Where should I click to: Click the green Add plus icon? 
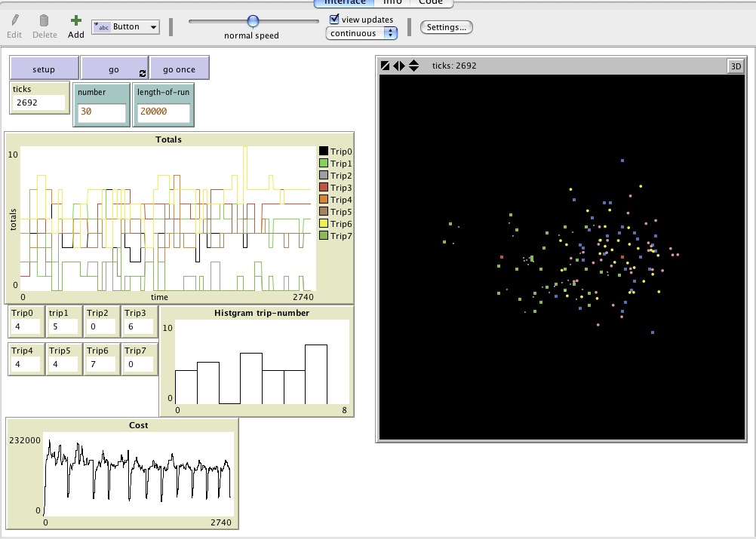(75, 20)
